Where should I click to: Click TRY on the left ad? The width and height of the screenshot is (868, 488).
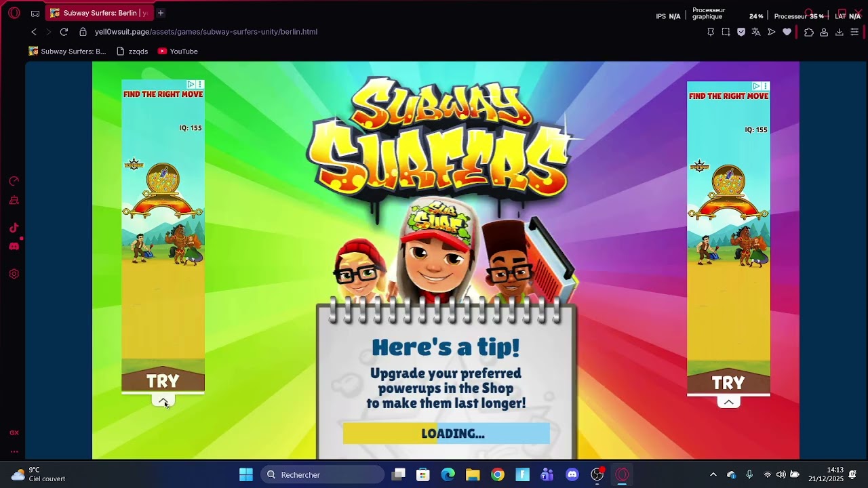[x=163, y=382]
